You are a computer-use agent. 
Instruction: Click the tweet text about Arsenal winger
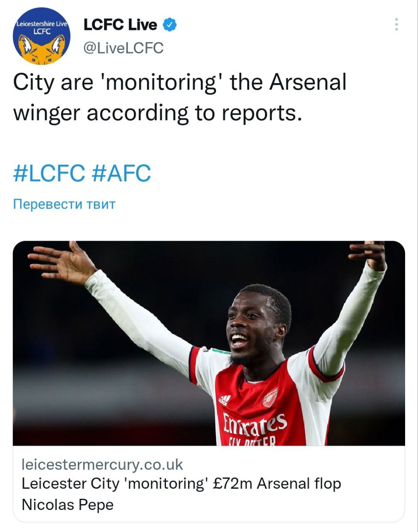[180, 97]
